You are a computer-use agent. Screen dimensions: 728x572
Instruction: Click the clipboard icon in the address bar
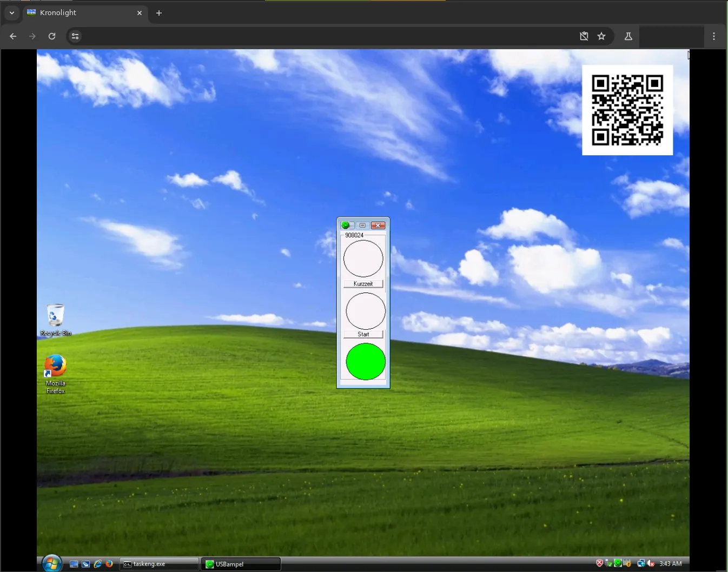[584, 36]
